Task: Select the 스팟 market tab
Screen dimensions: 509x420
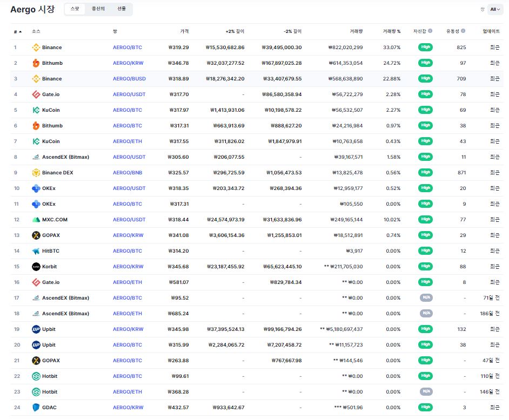Action: point(75,9)
